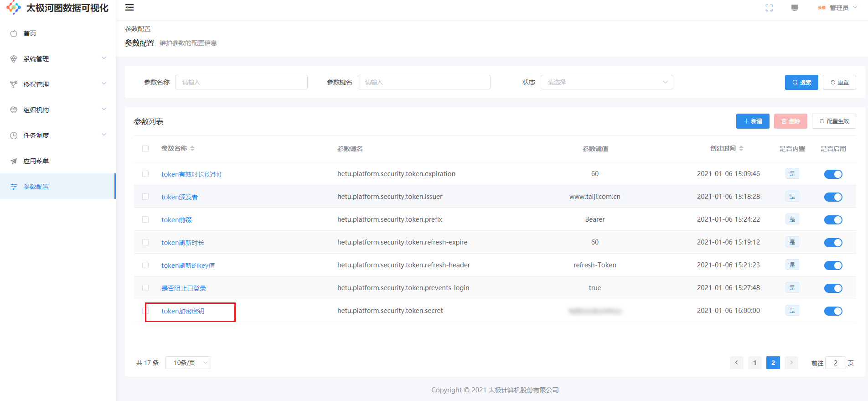Open the token有效时长(分钟) link

[x=191, y=174]
